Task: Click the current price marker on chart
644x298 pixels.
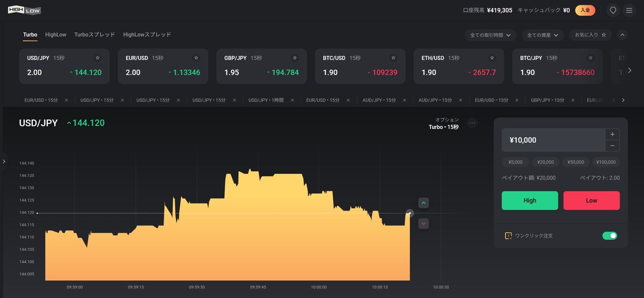Action: click(410, 213)
